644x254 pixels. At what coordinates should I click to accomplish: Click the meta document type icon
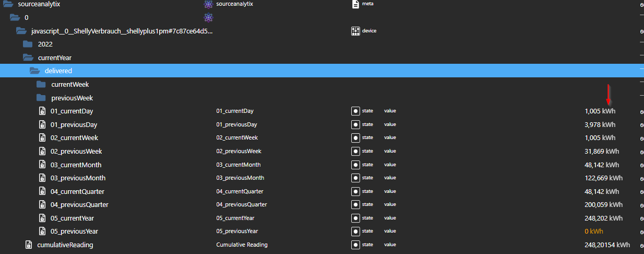(355, 4)
